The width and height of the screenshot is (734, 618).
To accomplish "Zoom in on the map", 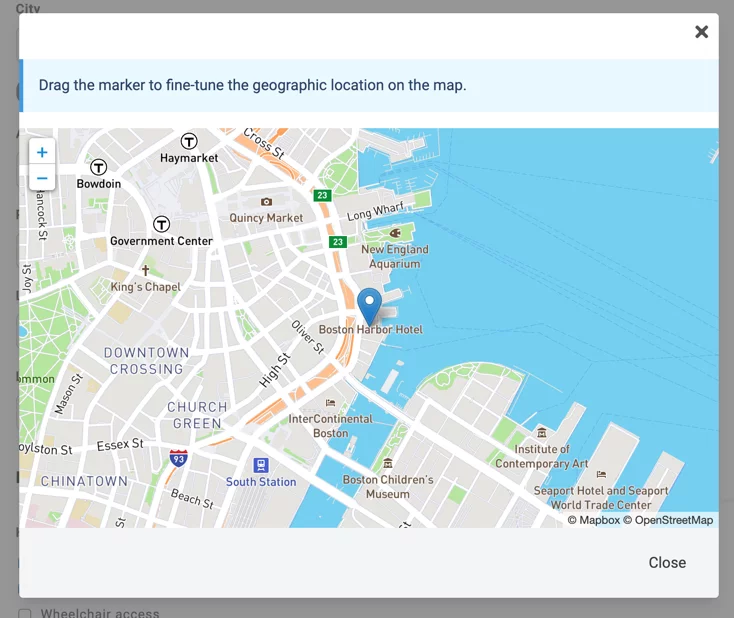I will coord(41,153).
